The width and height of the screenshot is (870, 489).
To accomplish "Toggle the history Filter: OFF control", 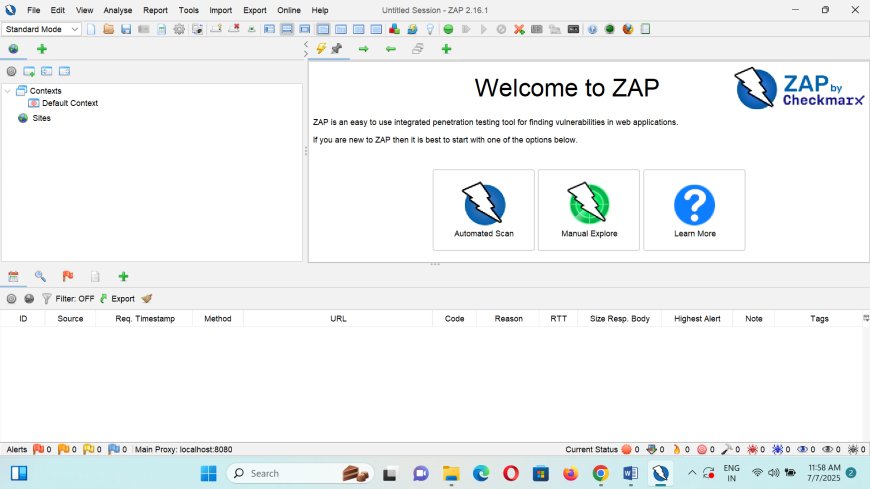I will [x=68, y=298].
